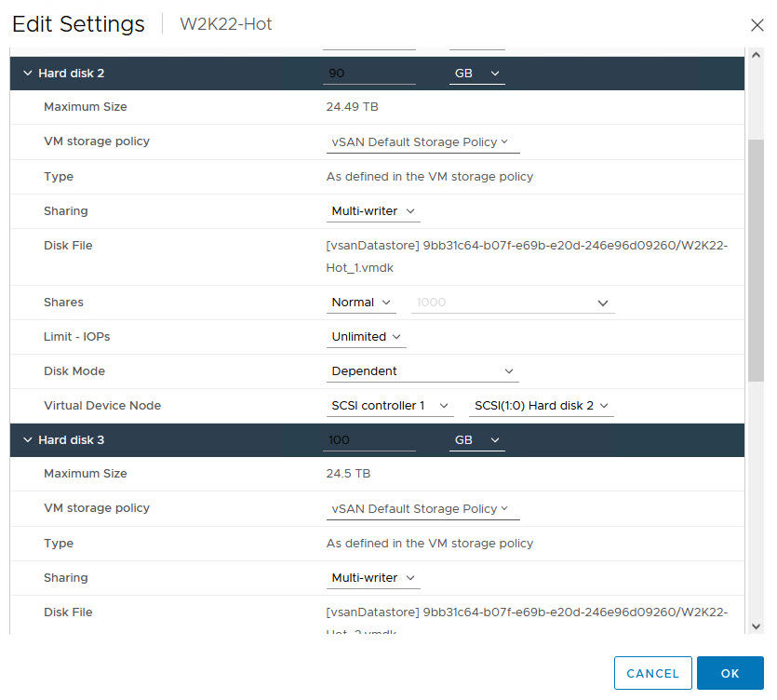Open the Disk Mode Dependent dropdown
This screenshot has width=777, height=700.
[x=422, y=371]
